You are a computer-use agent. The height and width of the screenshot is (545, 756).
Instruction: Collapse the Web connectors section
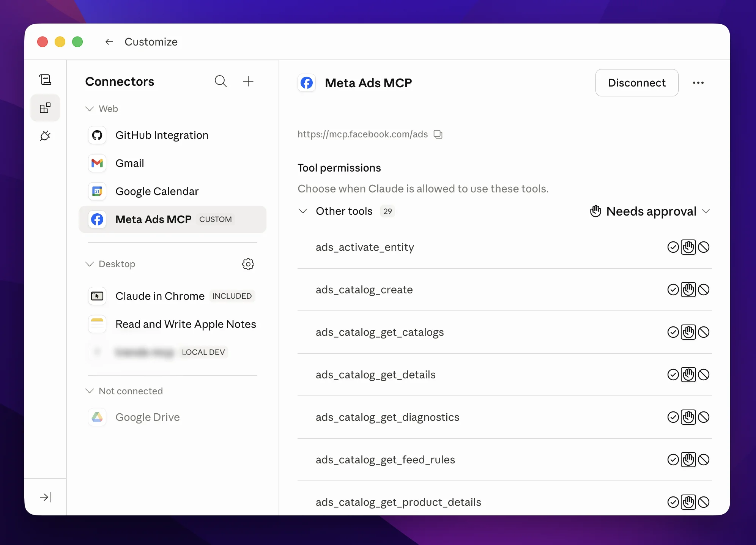[x=90, y=109]
